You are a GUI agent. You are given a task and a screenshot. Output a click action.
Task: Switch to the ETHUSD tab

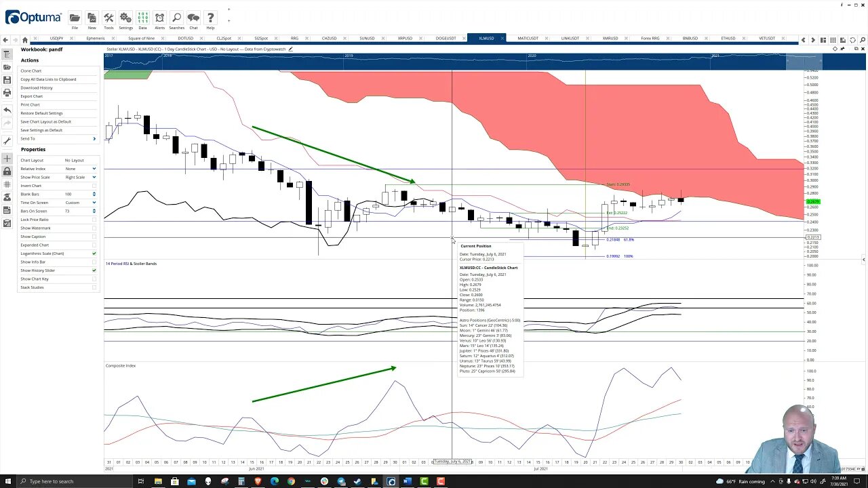[728, 39]
